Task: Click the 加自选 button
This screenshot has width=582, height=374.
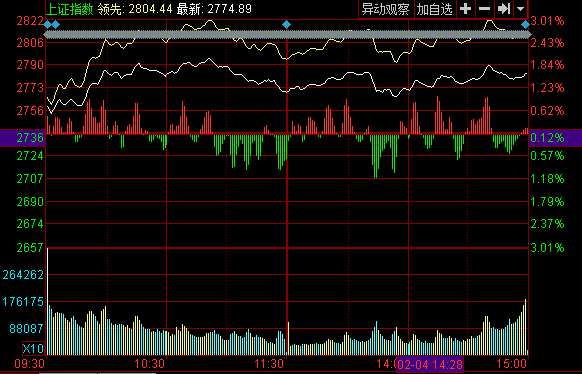Action: [435, 9]
